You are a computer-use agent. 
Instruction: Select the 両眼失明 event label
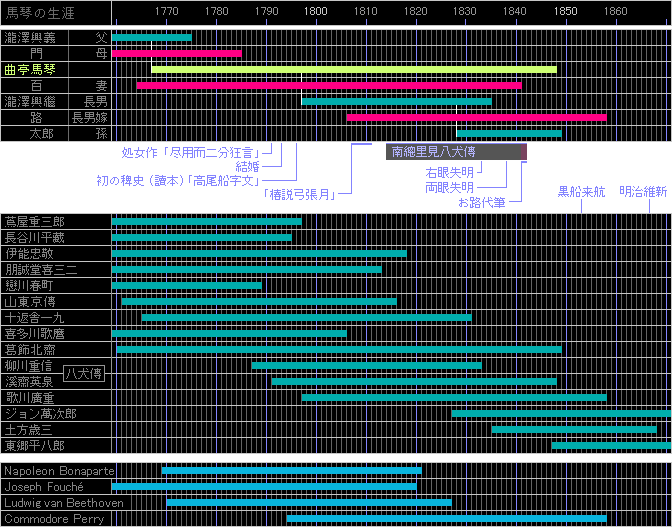pos(449,187)
